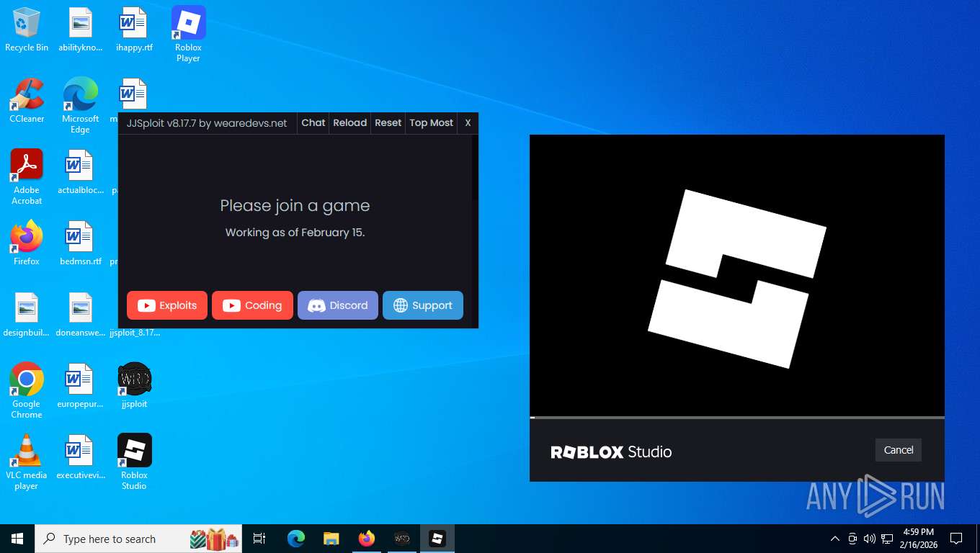Image resolution: width=980 pixels, height=553 pixels.
Task: Launch Firefox desktop shortcut
Action: pyautogui.click(x=27, y=243)
